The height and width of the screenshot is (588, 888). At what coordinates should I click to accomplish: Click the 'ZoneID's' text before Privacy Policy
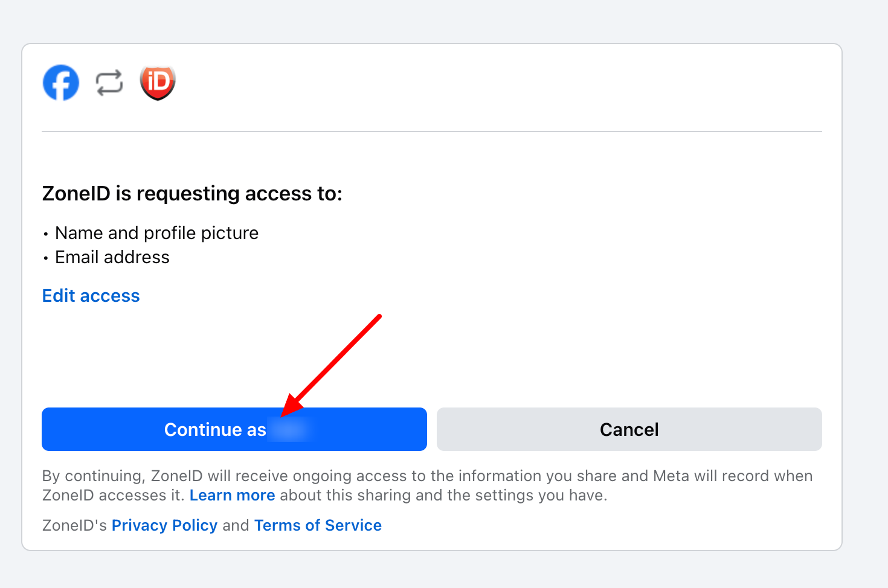74,526
